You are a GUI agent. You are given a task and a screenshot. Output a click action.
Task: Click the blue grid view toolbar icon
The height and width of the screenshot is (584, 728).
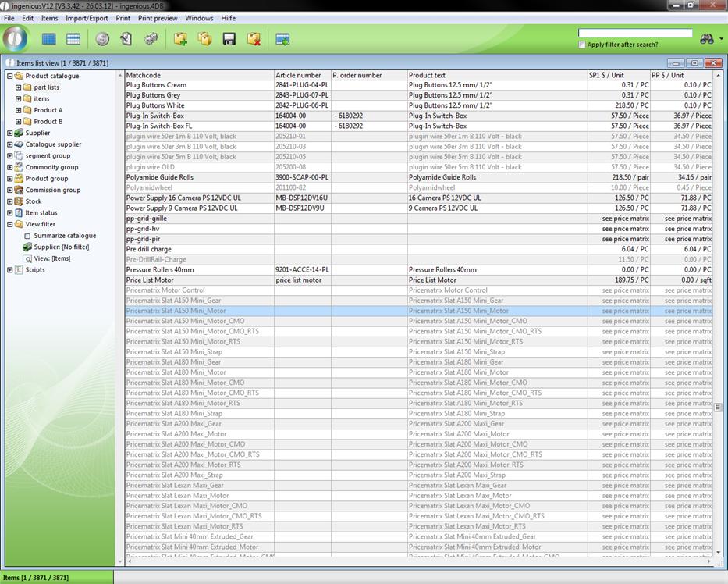click(x=49, y=39)
